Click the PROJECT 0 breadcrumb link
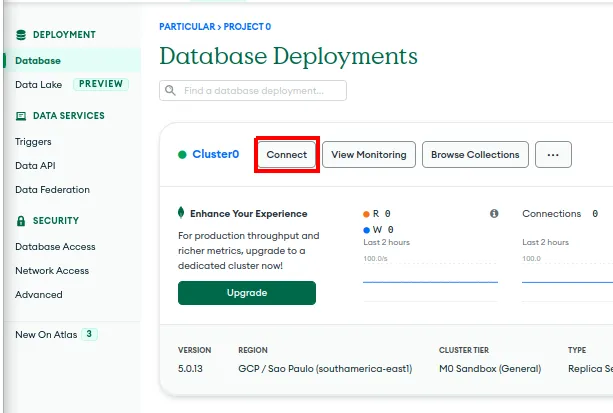613x413 pixels. (247, 27)
